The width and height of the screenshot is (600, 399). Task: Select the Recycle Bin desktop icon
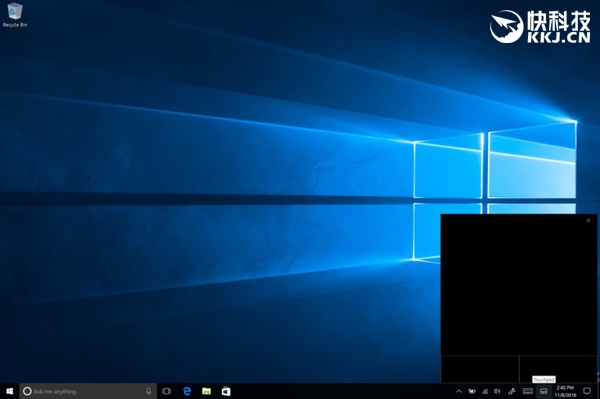point(15,15)
